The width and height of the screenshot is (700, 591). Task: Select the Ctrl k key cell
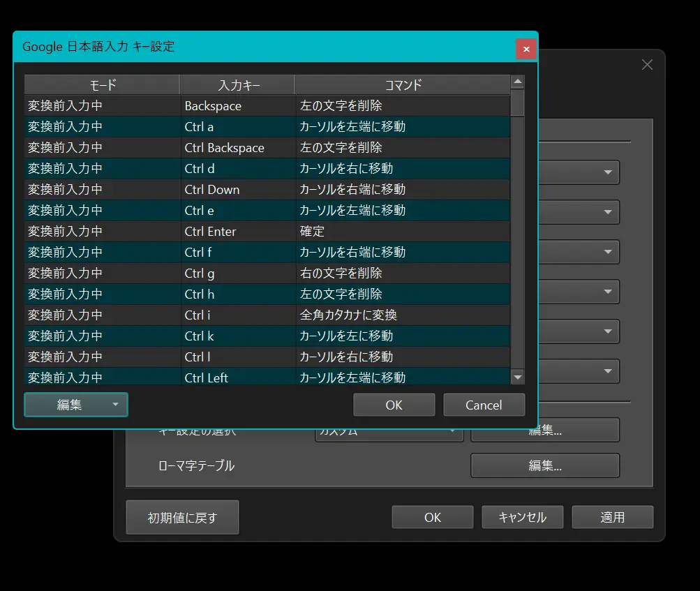pos(237,336)
